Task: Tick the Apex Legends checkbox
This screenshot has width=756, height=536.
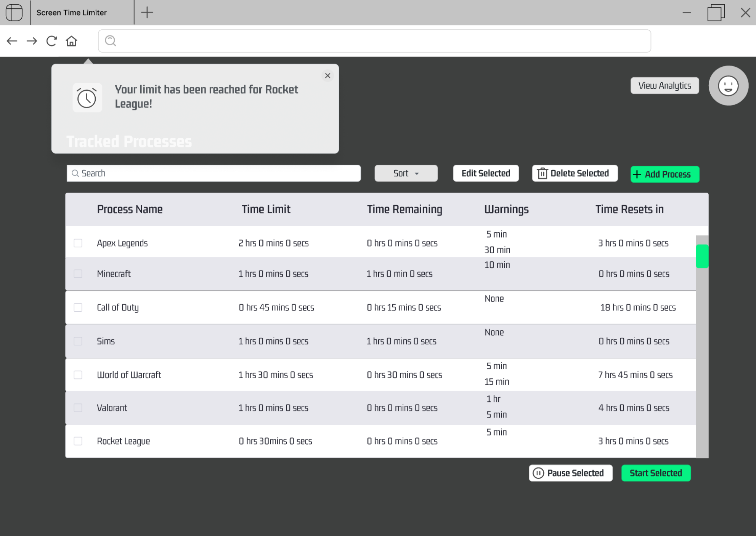Action: tap(78, 243)
